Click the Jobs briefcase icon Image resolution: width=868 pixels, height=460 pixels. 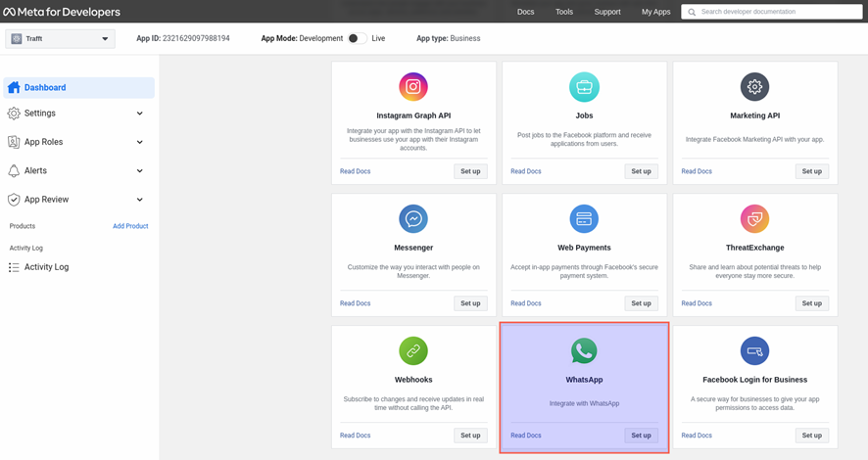(x=584, y=87)
